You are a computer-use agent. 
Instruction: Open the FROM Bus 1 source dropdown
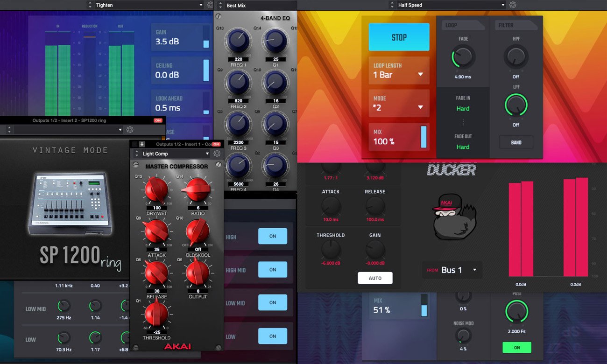click(452, 270)
